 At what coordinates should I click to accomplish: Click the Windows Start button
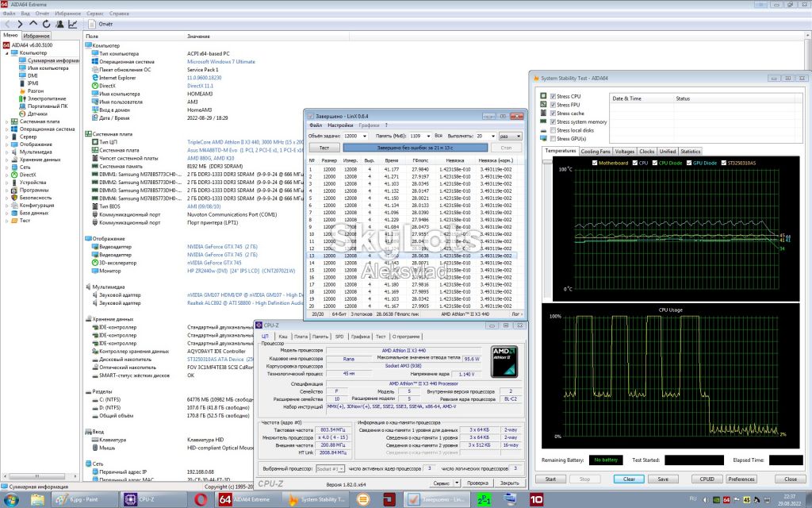[10, 500]
